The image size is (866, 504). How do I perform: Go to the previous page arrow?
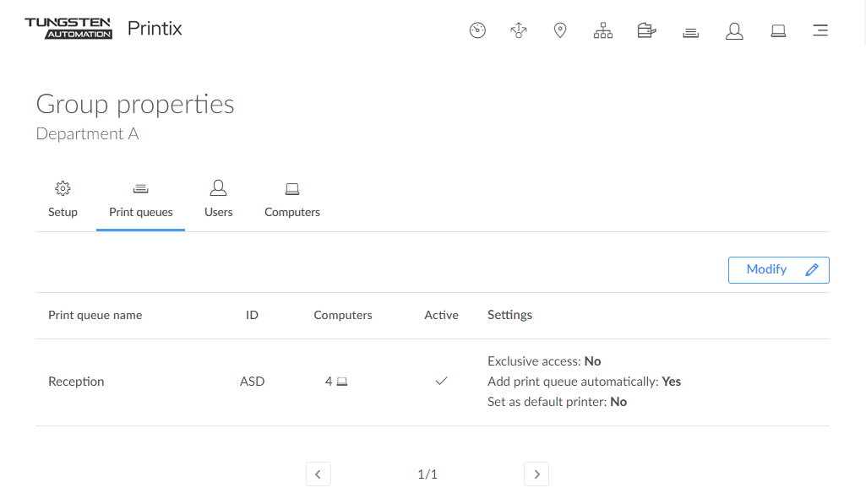click(318, 474)
